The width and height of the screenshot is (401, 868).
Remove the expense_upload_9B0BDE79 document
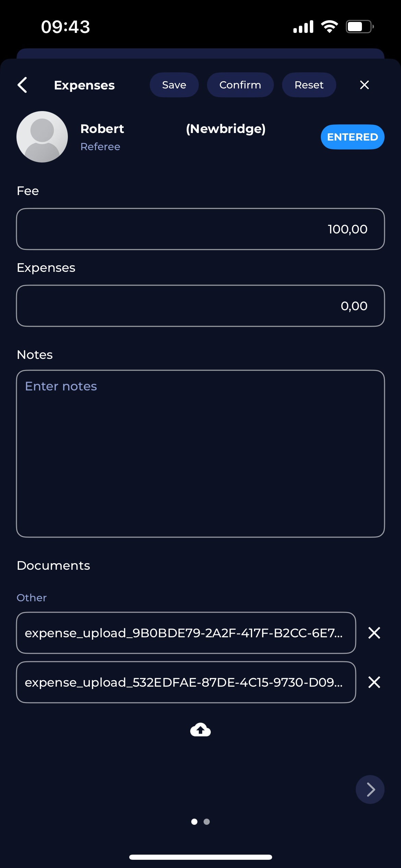pyautogui.click(x=374, y=633)
